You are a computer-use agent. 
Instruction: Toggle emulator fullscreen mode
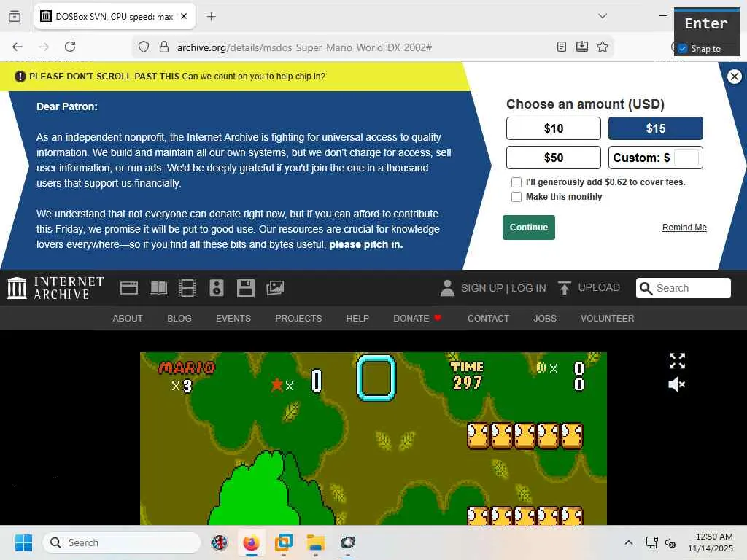pyautogui.click(x=677, y=361)
